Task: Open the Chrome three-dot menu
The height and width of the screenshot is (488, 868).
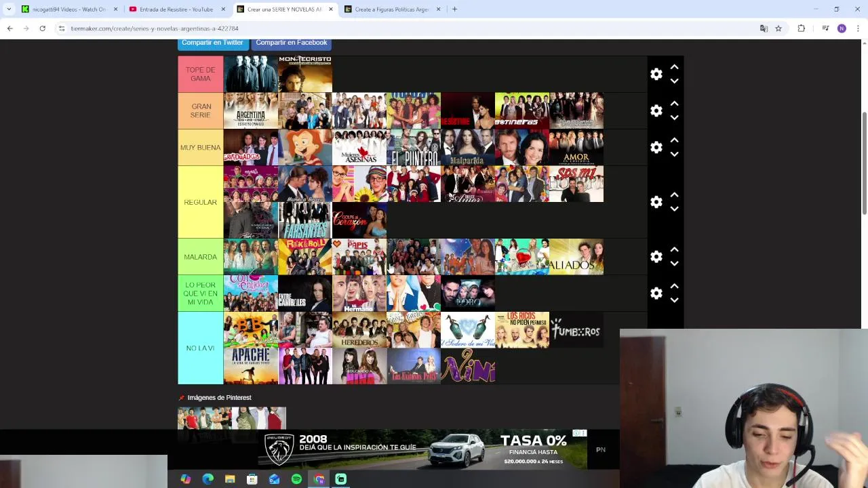Action: 858,28
